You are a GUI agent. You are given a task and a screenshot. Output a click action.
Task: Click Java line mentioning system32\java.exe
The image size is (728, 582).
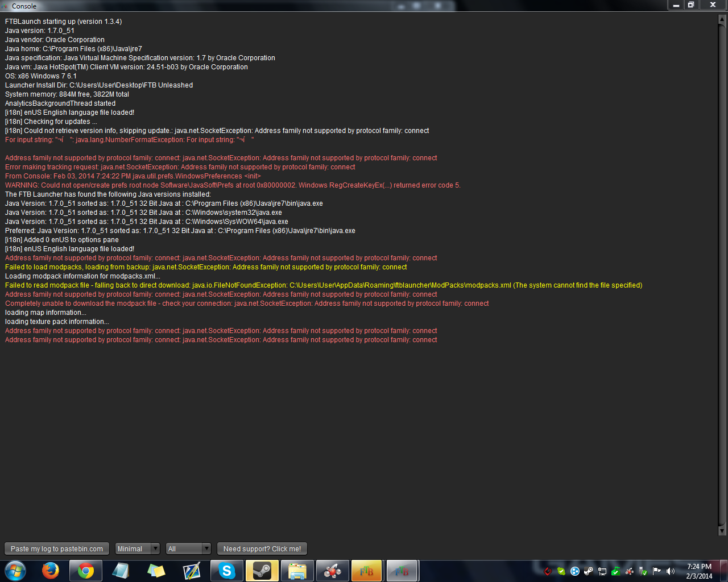click(143, 213)
